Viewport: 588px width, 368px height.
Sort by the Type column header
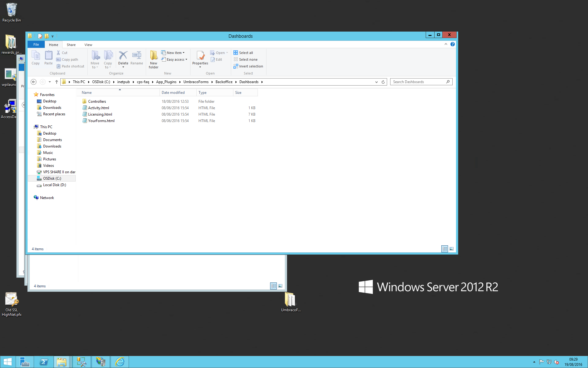(x=215, y=93)
